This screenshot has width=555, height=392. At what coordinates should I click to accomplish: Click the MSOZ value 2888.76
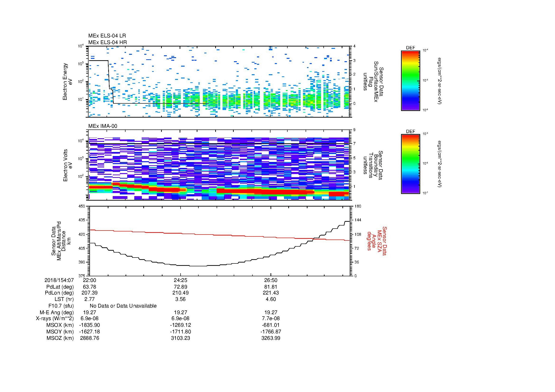click(89, 338)
